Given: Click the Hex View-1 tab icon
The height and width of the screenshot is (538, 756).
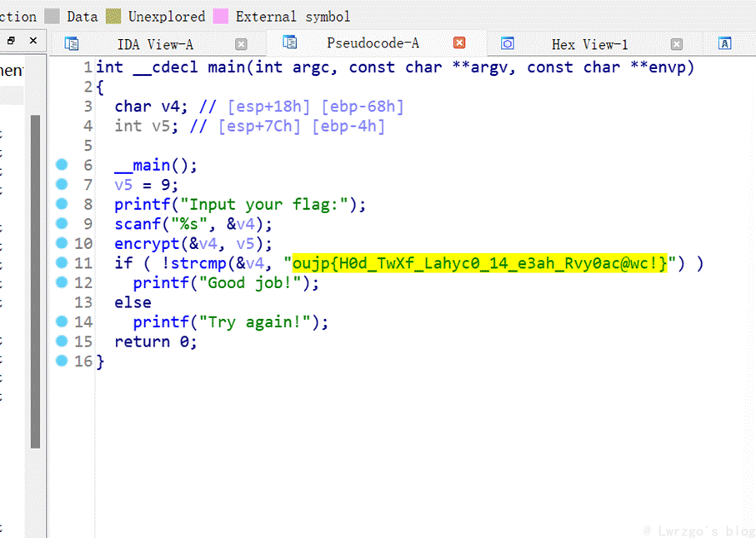Looking at the screenshot, I should click(508, 43).
